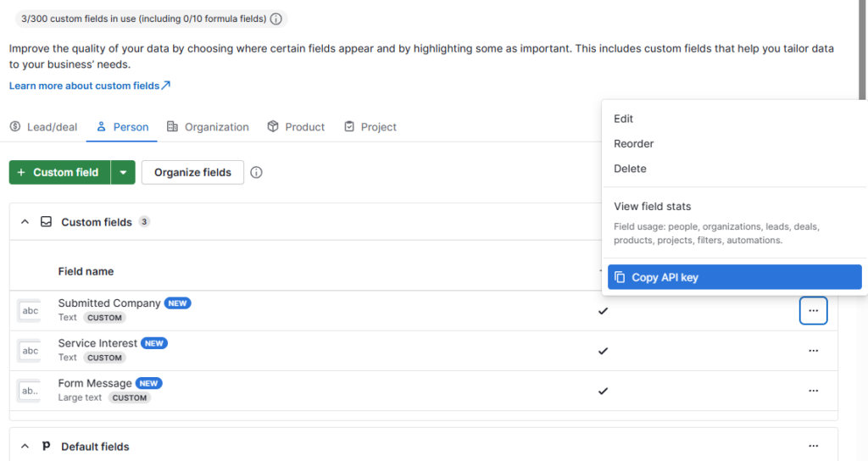This screenshot has height=461, width=868.
Task: Click the Custom fields count badge 3
Action: click(144, 222)
